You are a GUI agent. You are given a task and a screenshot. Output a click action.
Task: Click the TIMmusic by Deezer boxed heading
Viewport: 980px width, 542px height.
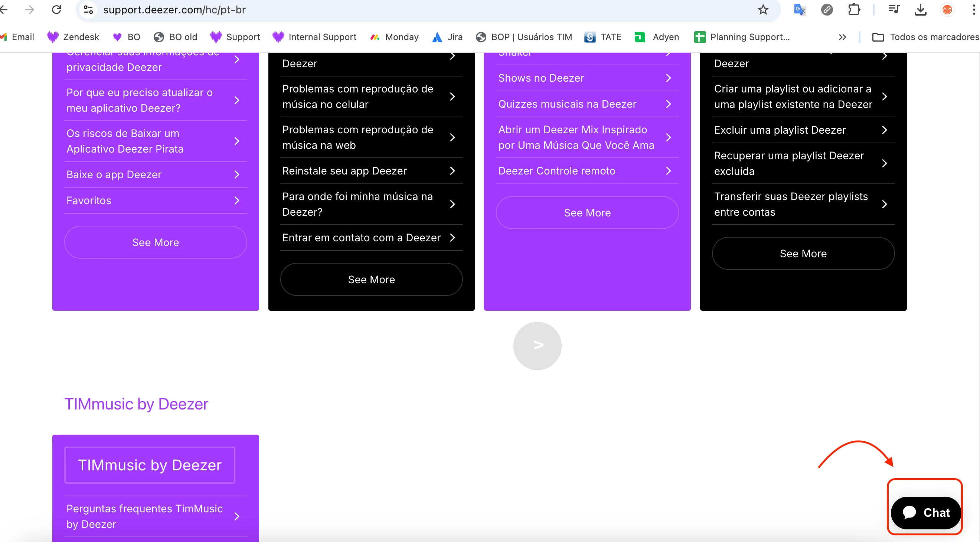coord(150,465)
